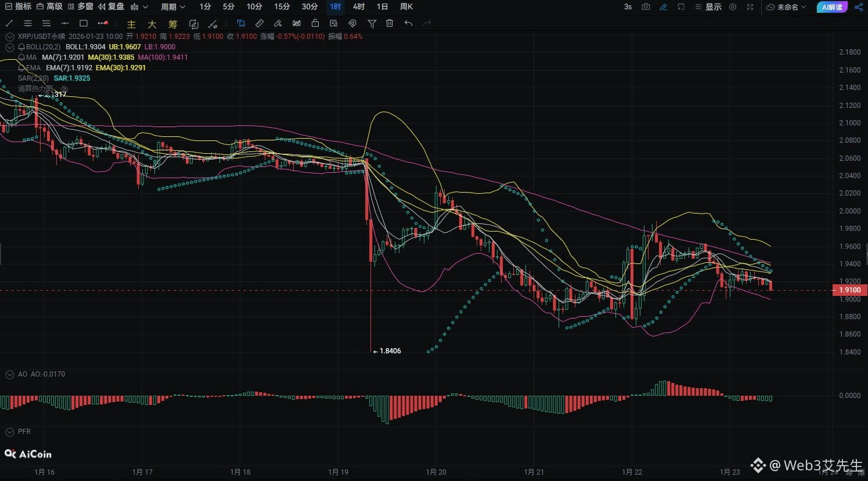Select the rectangle shape drawing tool
This screenshot has width=868, height=481.
(84, 23)
